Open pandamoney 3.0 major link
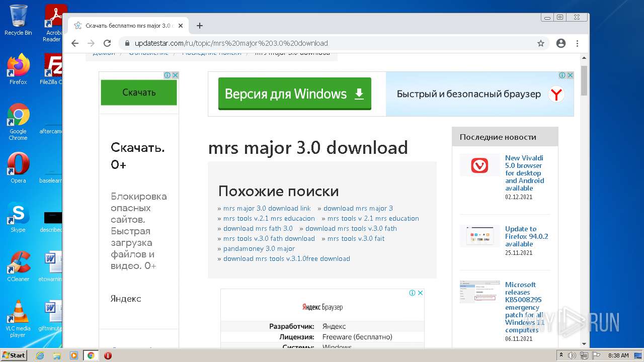This screenshot has width=644, height=362. (x=259, y=248)
